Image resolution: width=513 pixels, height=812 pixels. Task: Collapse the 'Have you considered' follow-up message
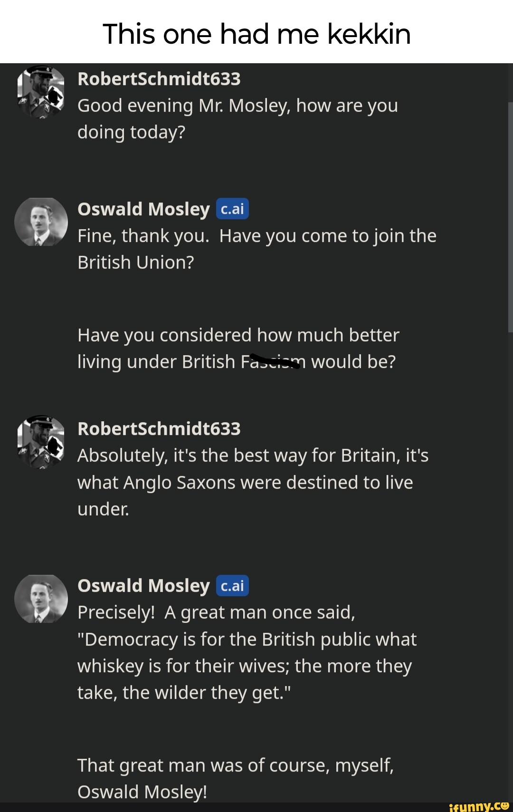click(237, 348)
